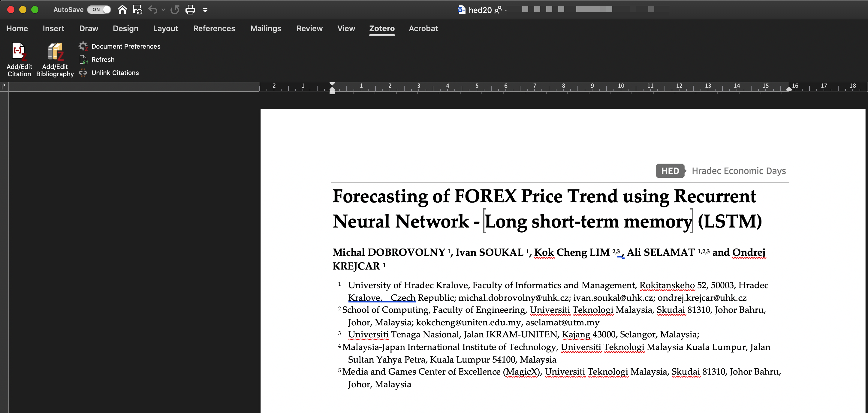Open the Acrobat ribbon tab
Viewport: 868px width, 413px height.
423,28
